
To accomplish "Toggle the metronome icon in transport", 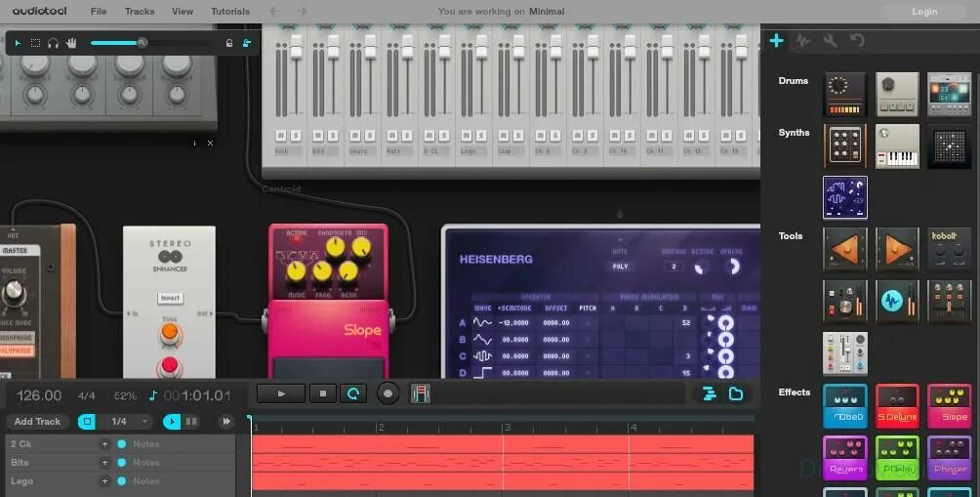I will click(x=421, y=393).
